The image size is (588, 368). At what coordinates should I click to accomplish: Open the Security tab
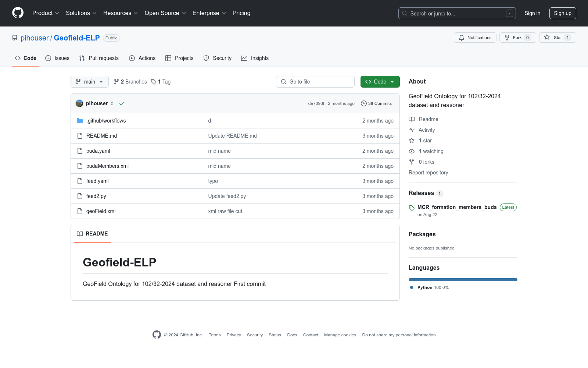pos(218,58)
